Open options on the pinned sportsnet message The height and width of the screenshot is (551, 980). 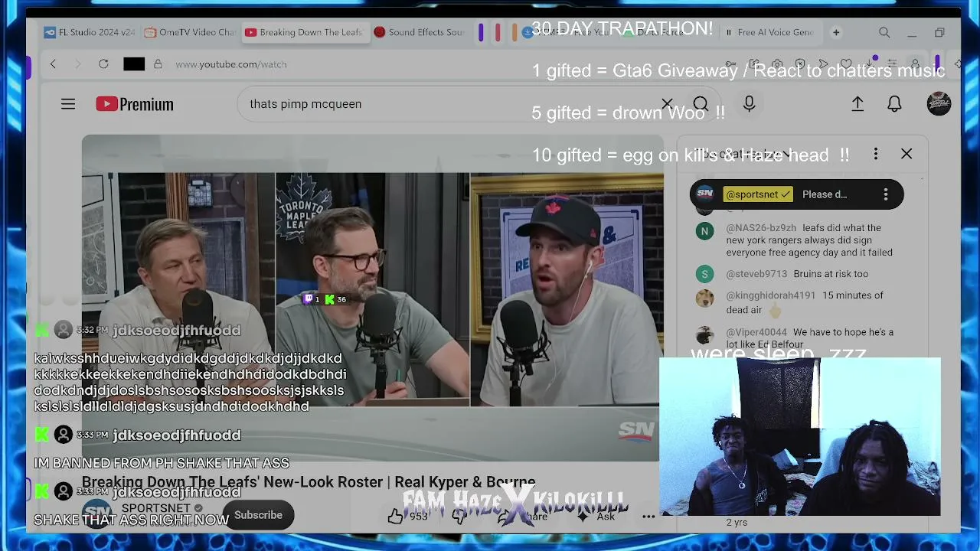886,194
